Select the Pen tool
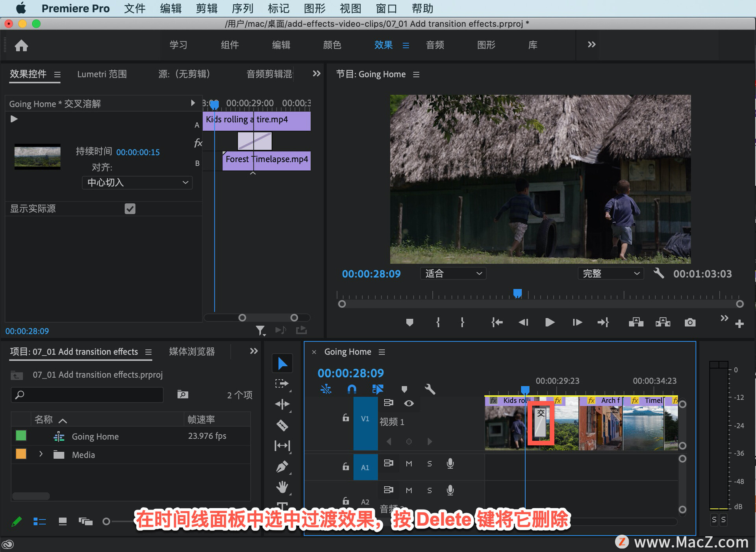 tap(282, 467)
